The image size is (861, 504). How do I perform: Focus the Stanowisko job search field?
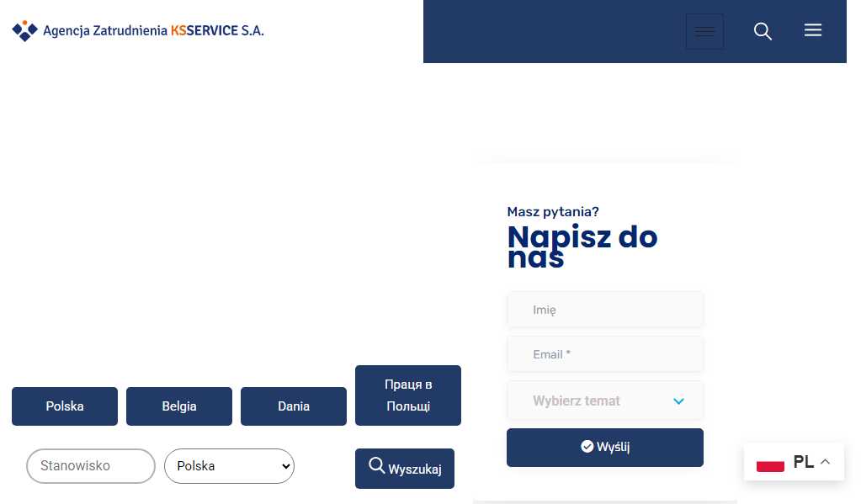click(91, 466)
